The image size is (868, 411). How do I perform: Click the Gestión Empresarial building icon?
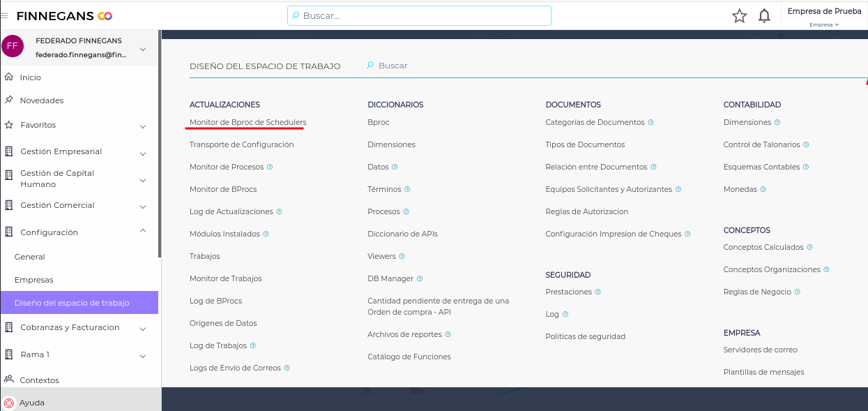(8, 151)
